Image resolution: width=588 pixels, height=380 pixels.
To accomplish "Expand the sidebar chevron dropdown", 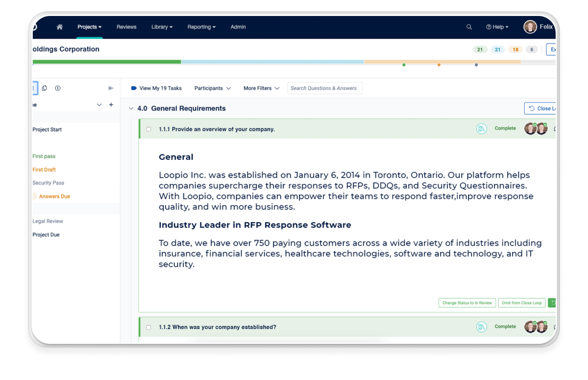I will click(99, 105).
